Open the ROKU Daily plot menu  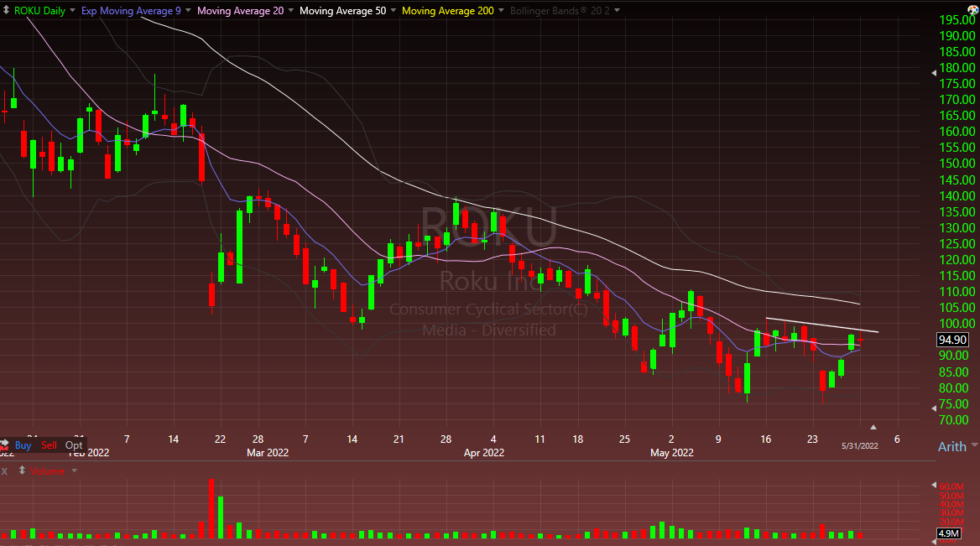[x=72, y=11]
